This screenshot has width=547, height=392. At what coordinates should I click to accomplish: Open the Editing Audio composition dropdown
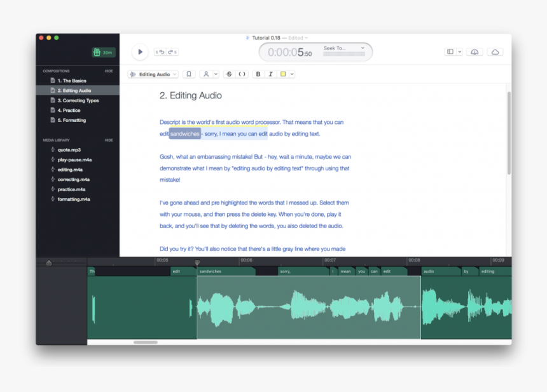[x=153, y=74]
